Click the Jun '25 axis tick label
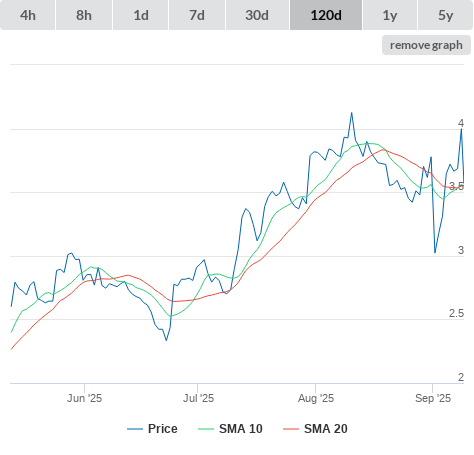Screen dimensions: 474x455 click(x=84, y=398)
